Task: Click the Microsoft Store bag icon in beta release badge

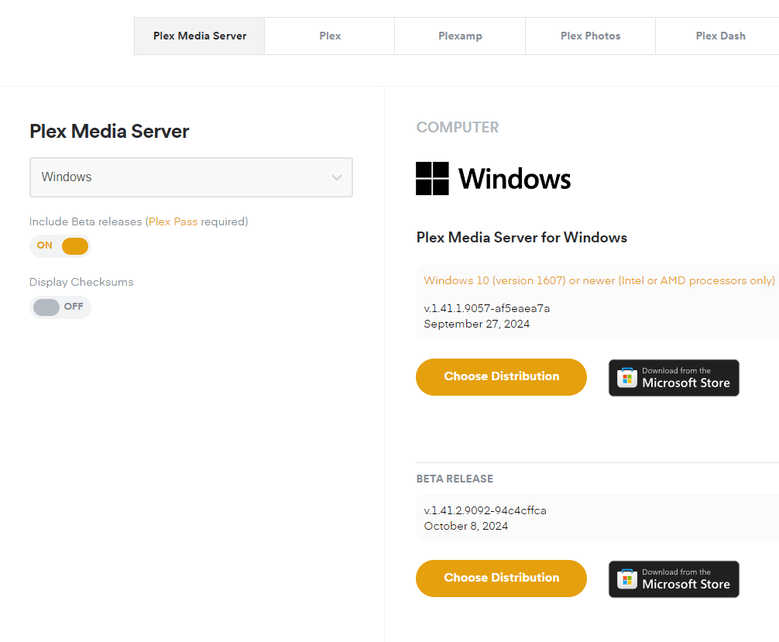Action: (x=627, y=579)
